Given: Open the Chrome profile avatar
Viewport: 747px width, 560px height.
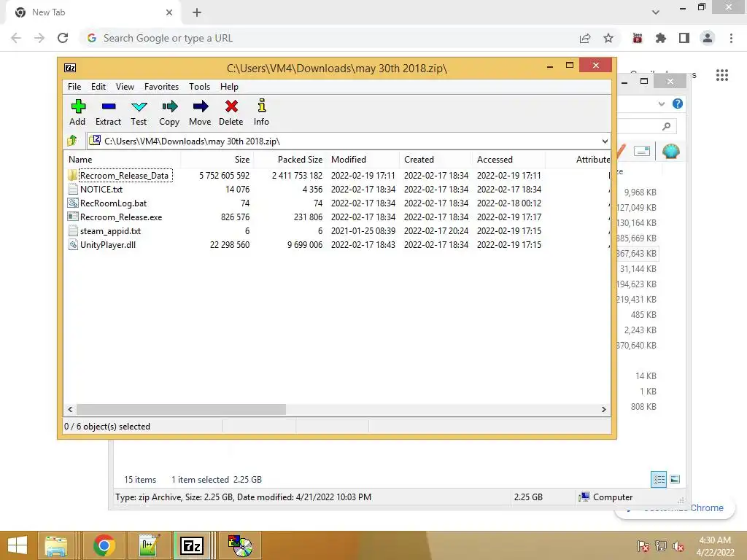Looking at the screenshot, I should (x=708, y=38).
